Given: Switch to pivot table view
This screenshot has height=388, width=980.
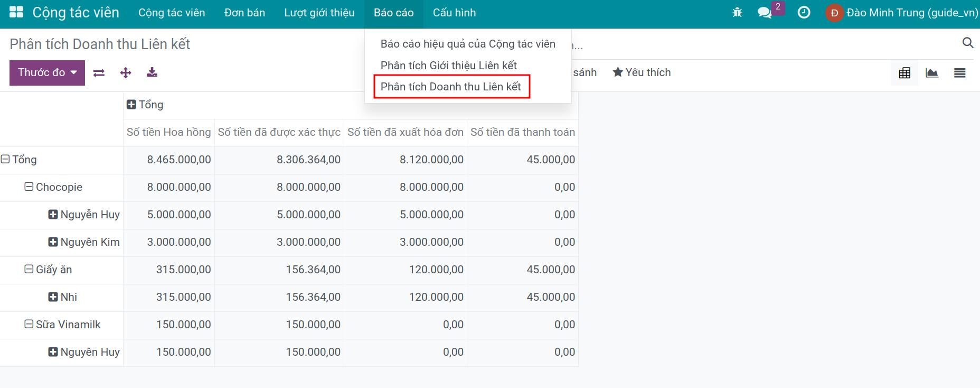Looking at the screenshot, I should coord(904,73).
